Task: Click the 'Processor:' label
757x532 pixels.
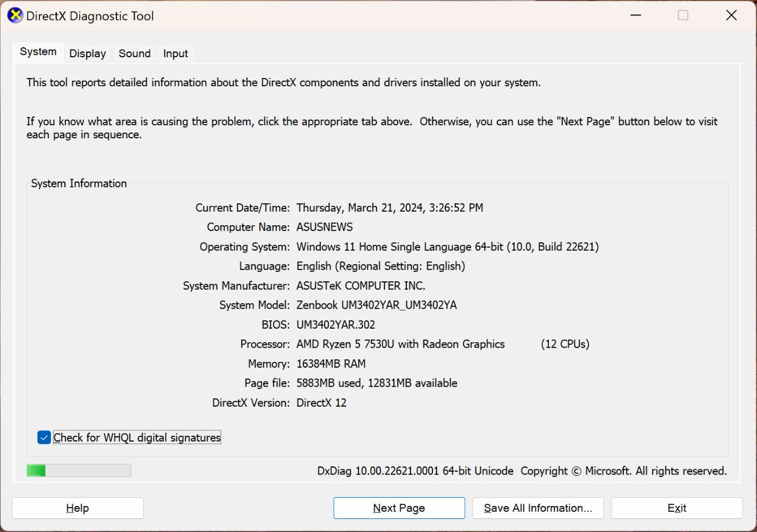Action: pyautogui.click(x=265, y=344)
